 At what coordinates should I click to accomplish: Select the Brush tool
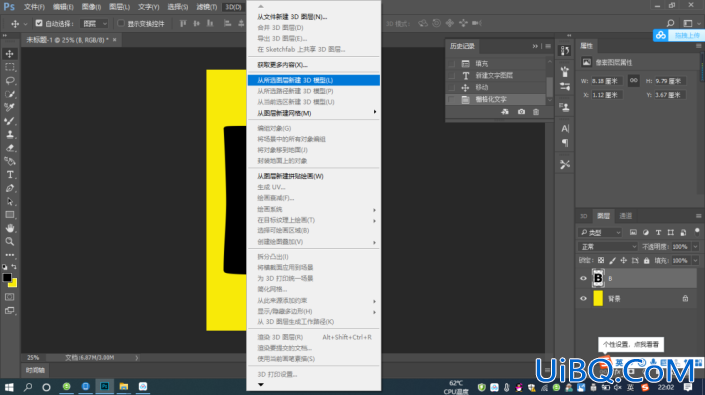pyautogui.click(x=9, y=120)
